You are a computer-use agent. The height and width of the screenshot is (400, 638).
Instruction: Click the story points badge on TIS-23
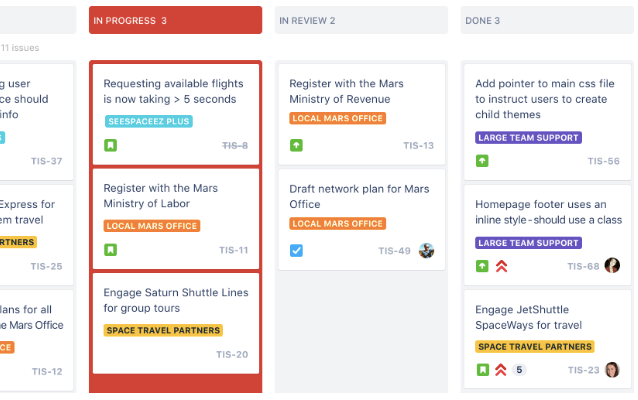point(519,370)
